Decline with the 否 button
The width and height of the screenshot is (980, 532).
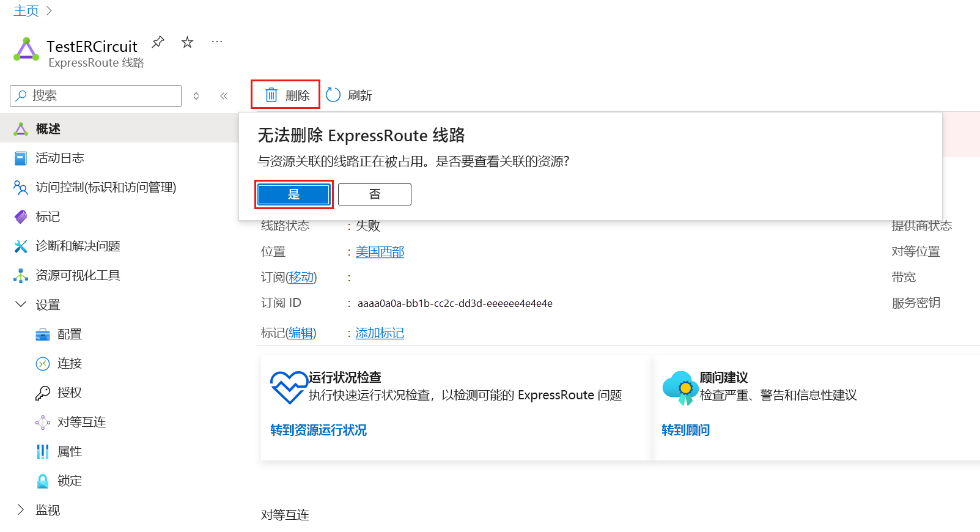375,194
